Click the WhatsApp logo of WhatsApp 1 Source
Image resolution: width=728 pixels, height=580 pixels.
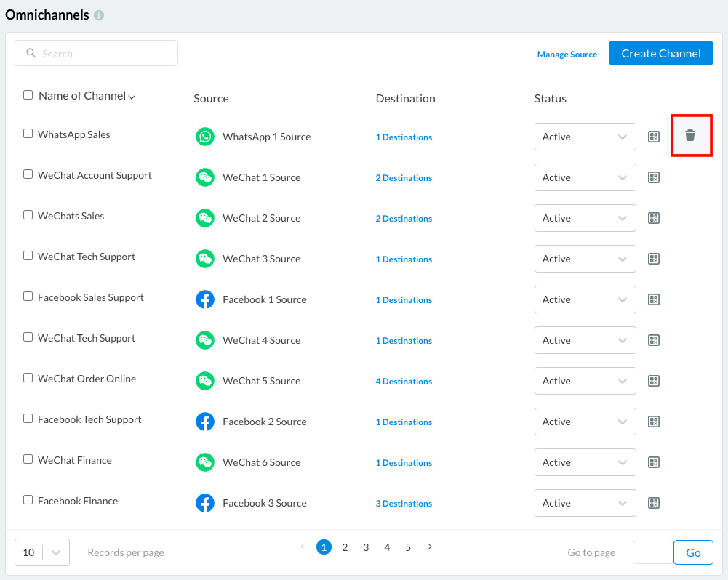(205, 137)
